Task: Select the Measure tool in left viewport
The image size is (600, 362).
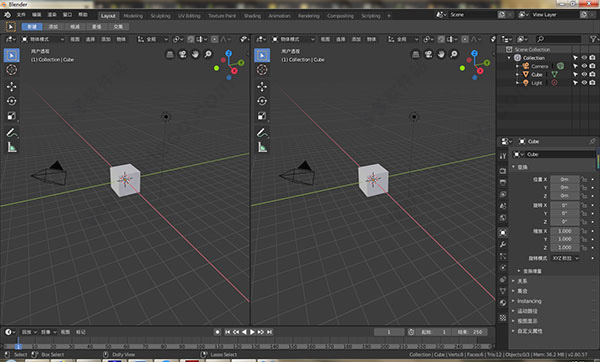Action: tap(11, 147)
